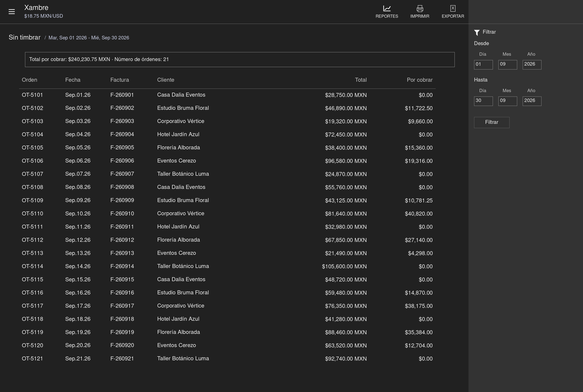This screenshot has width=583, height=392.
Task: Open order OT-5121 for Taller Botánico Luma
Action: 32,359
